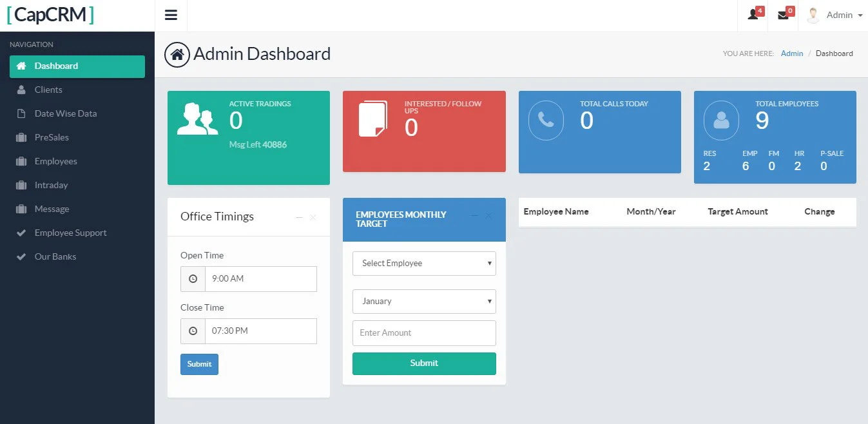Click the Date Wise Data file icon
This screenshot has width=868, height=424.
click(21, 113)
